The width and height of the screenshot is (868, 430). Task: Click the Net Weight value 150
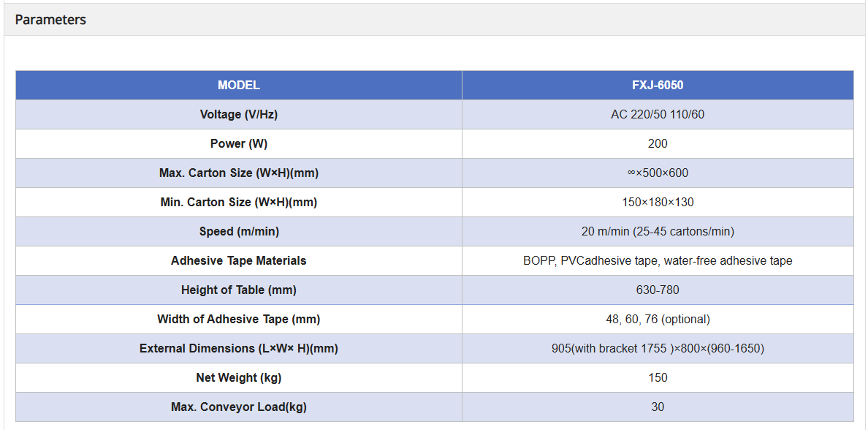point(658,378)
